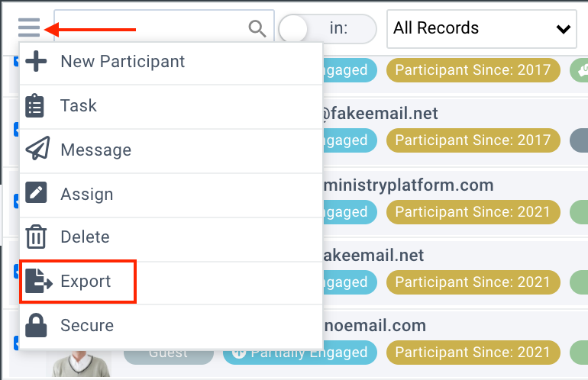The width and height of the screenshot is (588, 380).
Task: Click the paper plane Message icon
Action: pyautogui.click(x=36, y=150)
